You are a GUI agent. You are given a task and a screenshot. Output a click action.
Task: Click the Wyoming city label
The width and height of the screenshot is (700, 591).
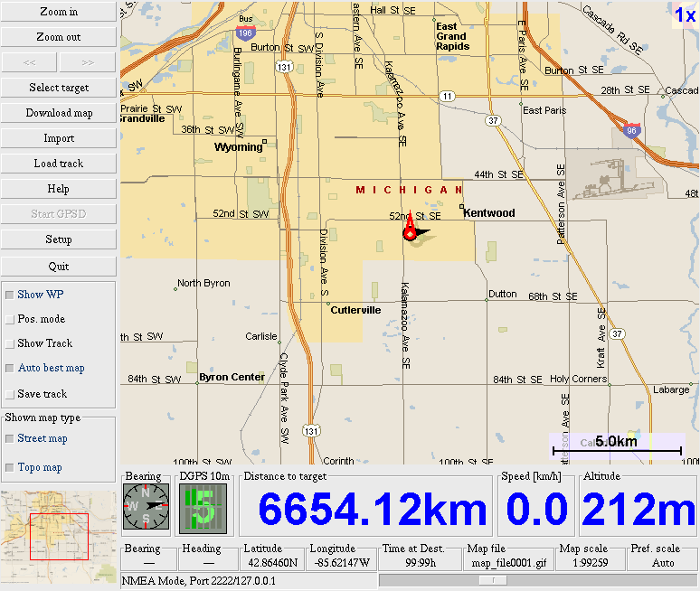[x=239, y=147]
